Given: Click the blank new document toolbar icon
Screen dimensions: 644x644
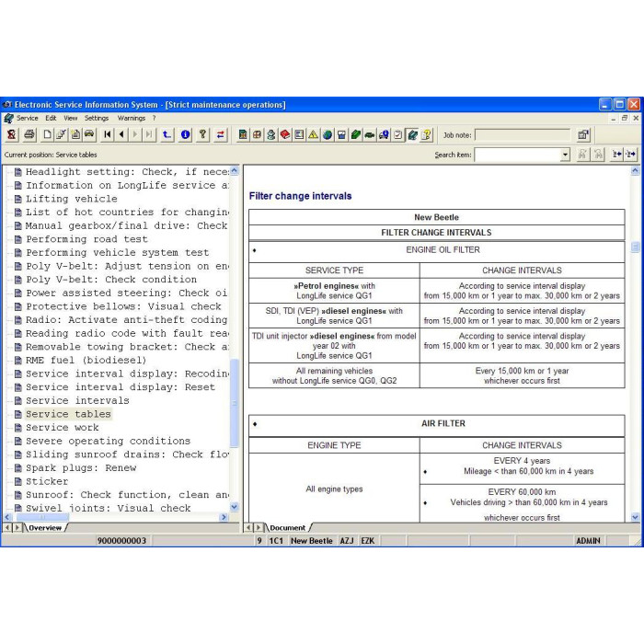Looking at the screenshot, I should pos(48,134).
